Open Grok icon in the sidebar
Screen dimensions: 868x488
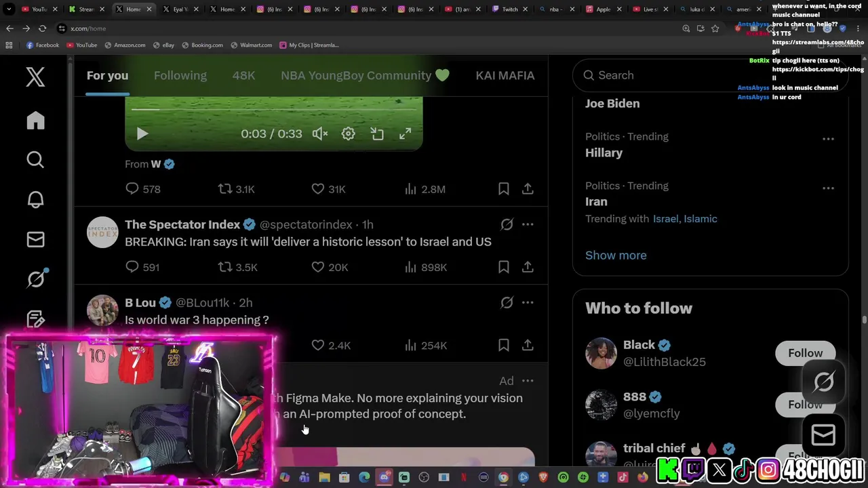tap(35, 279)
